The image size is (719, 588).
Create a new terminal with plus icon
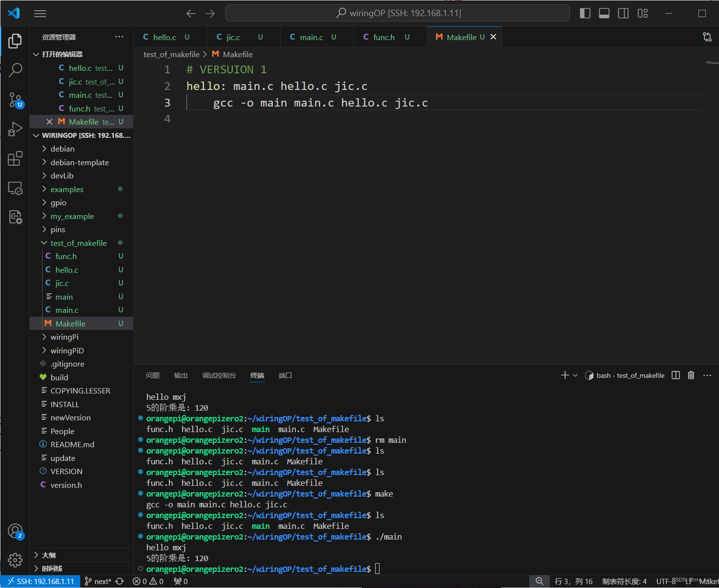(565, 375)
